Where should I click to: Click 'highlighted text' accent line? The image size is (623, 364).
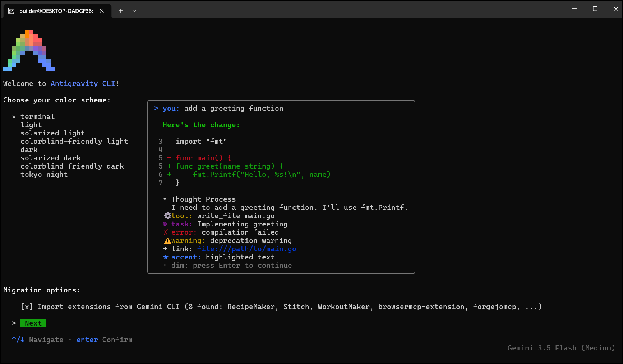click(240, 257)
